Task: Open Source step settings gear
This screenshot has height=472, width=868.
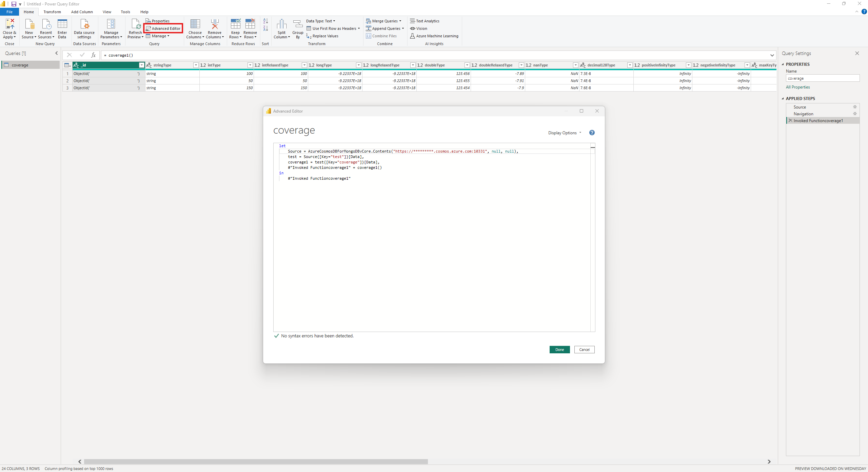Action: tap(855, 107)
